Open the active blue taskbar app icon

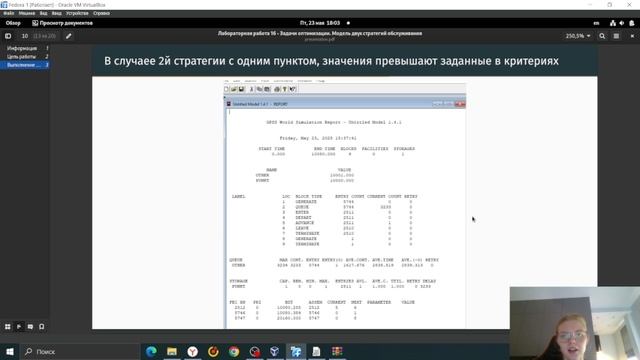296,351
